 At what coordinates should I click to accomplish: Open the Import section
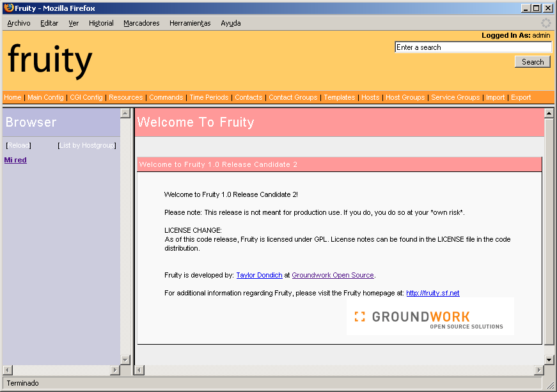coord(495,97)
